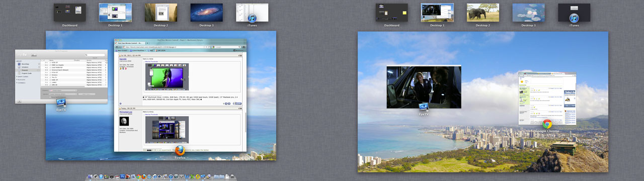
Task: Select the EyeTV Programs window on left display
Action: 61,77
